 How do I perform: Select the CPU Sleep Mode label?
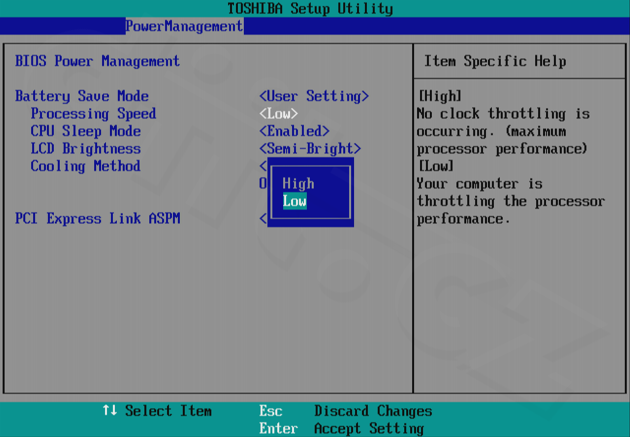point(86,131)
